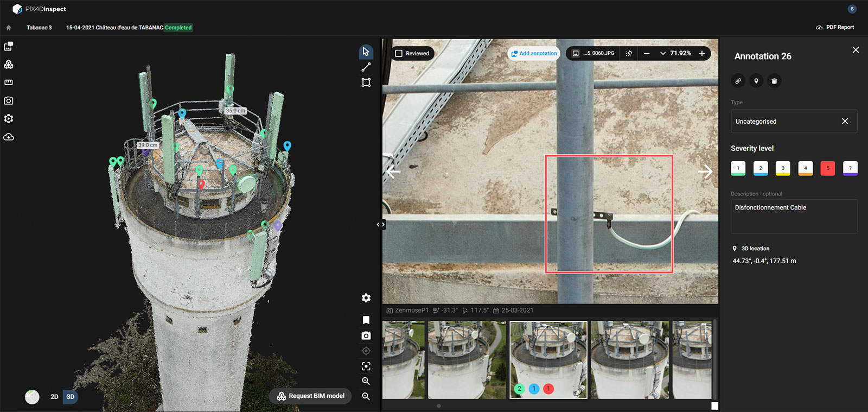Screen dimensions: 868x412
Task: Open the 3D layers sidebar panel
Action: pos(9,65)
